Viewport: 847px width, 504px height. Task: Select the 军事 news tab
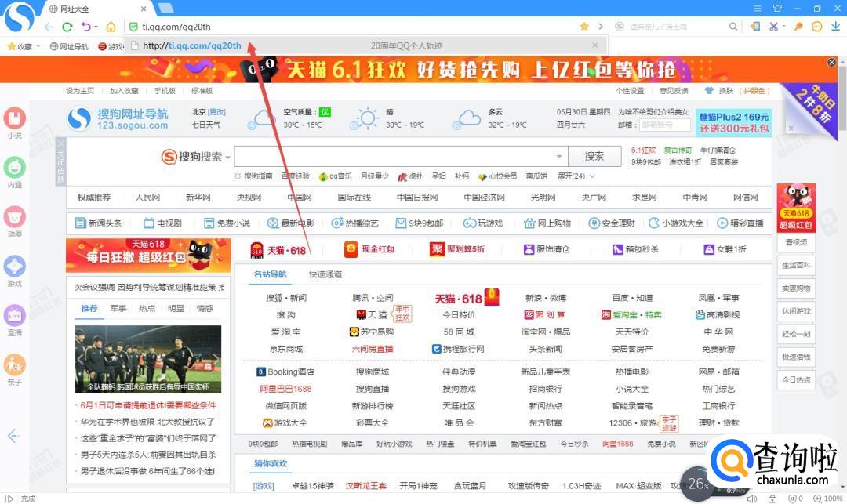[118, 308]
